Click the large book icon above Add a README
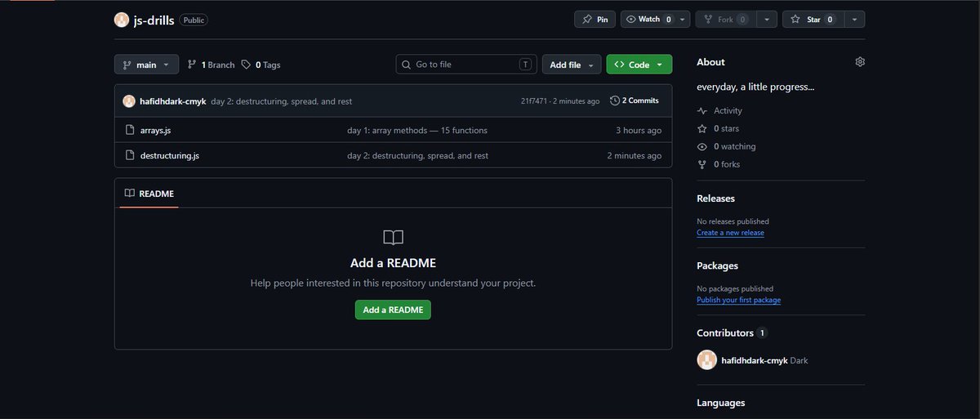The height and width of the screenshot is (419, 980). tap(393, 238)
